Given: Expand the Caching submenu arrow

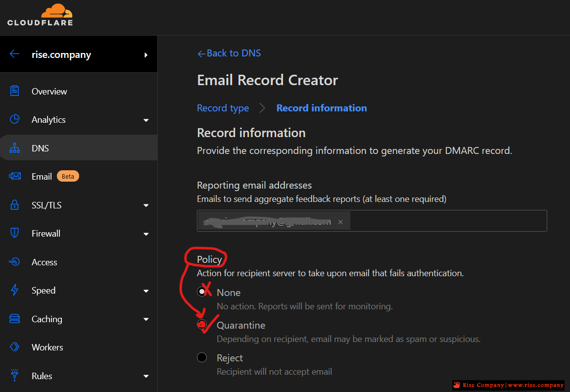Looking at the screenshot, I should coord(146,319).
